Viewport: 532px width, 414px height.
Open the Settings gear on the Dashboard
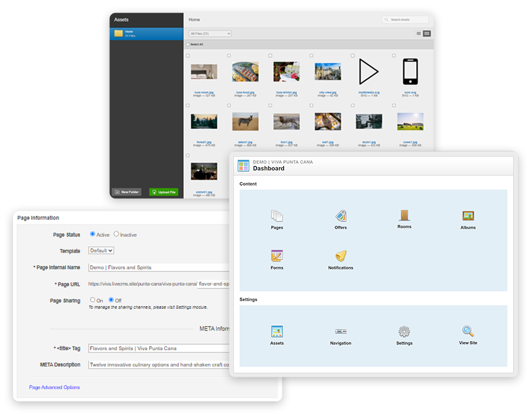pos(404,332)
